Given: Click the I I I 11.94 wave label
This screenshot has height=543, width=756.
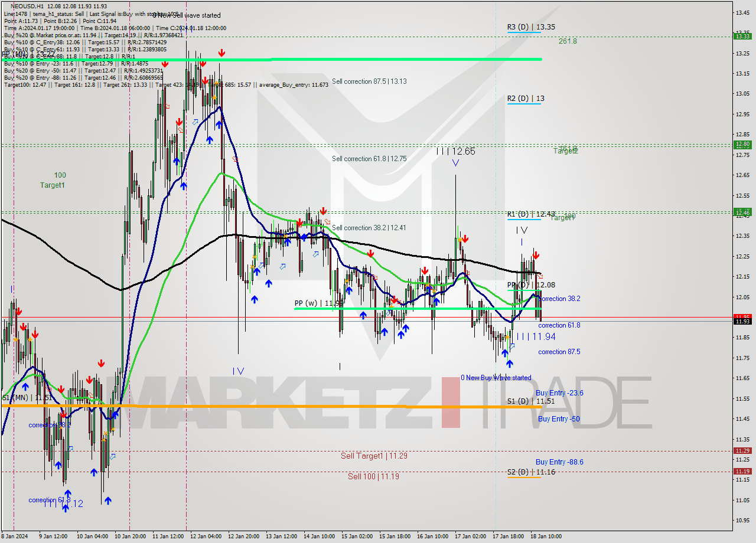Looking at the screenshot, I should 536,336.
